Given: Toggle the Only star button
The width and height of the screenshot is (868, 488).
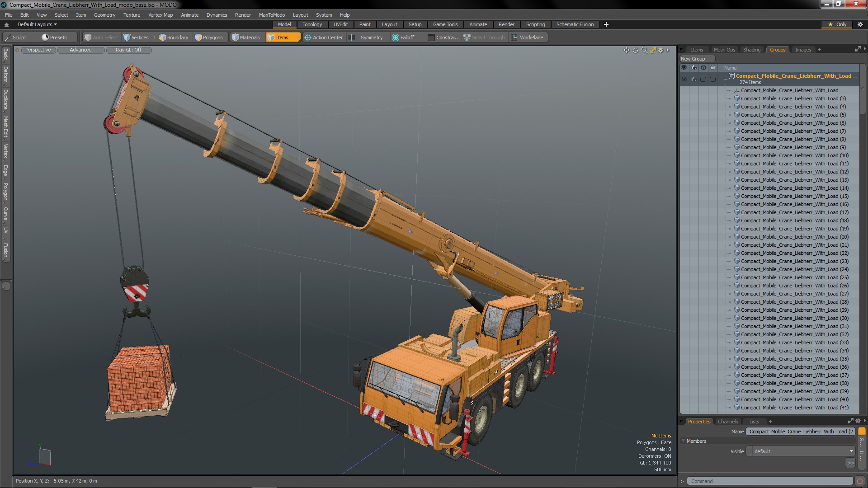Looking at the screenshot, I should click(837, 24).
